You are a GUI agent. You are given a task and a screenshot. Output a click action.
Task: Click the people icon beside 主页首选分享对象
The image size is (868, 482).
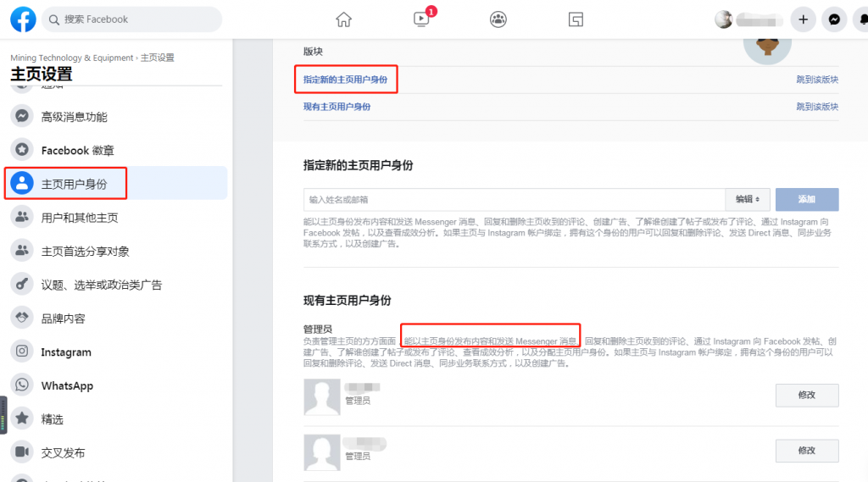tap(22, 251)
